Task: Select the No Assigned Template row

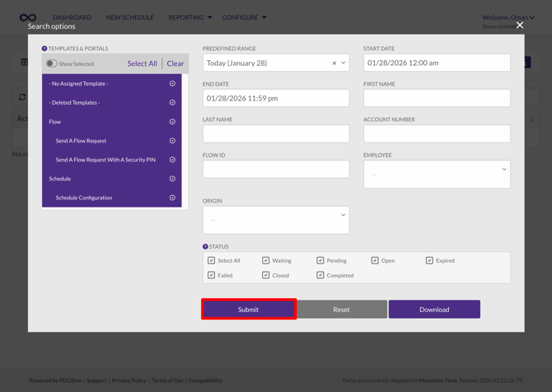Action: click(112, 83)
